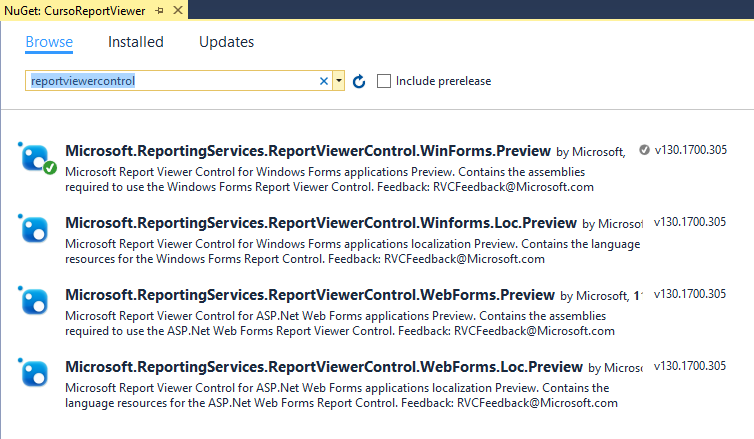This screenshot has height=439, width=754.
Task: Close the NuGet: CursoReportViewer tab
Action: point(177,11)
